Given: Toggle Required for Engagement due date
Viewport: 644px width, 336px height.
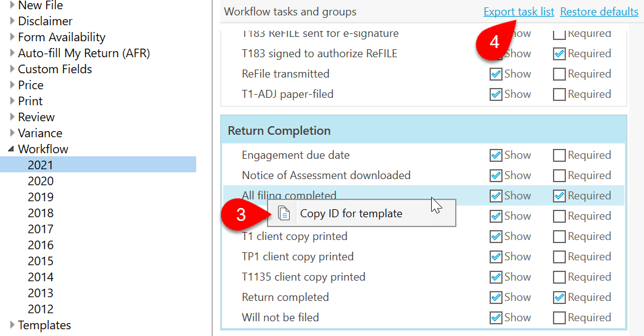Looking at the screenshot, I should 559,155.
